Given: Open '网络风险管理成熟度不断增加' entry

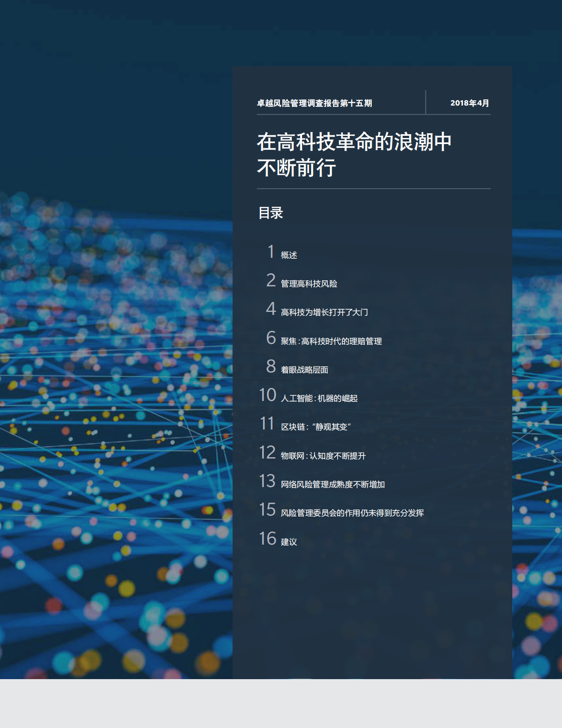Looking at the screenshot, I should click(332, 484).
